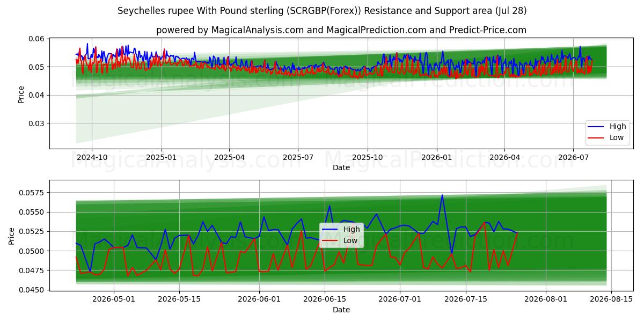644x322 pixels.
Task: Click the '0.04' price tick on top chart
Action: point(36,95)
